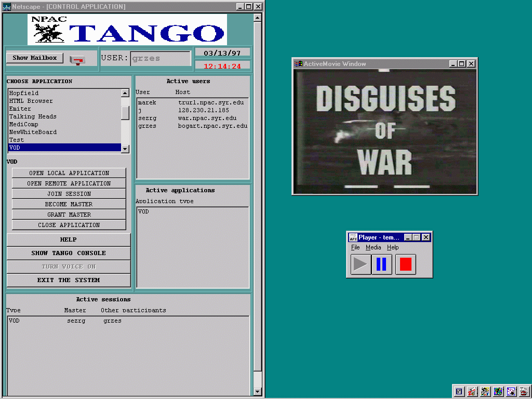532x399 pixels.
Task: Click the Disguises of War video frame
Action: tap(385, 131)
